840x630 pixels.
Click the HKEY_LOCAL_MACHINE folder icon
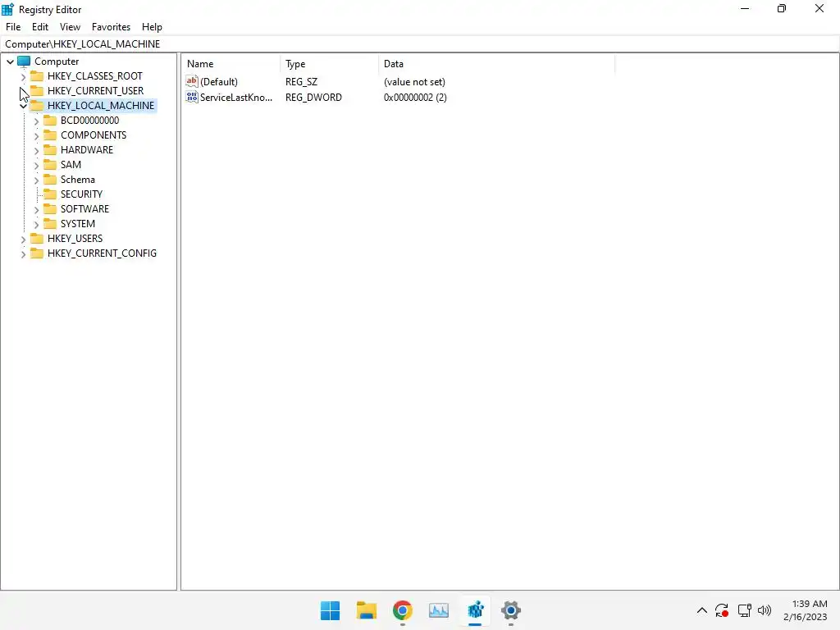point(37,105)
